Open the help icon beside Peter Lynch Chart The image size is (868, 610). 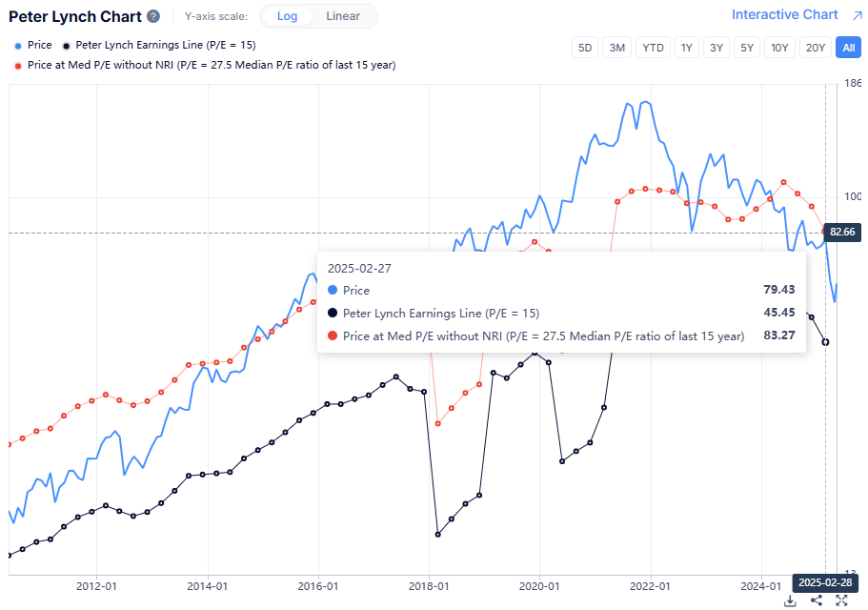(153, 16)
